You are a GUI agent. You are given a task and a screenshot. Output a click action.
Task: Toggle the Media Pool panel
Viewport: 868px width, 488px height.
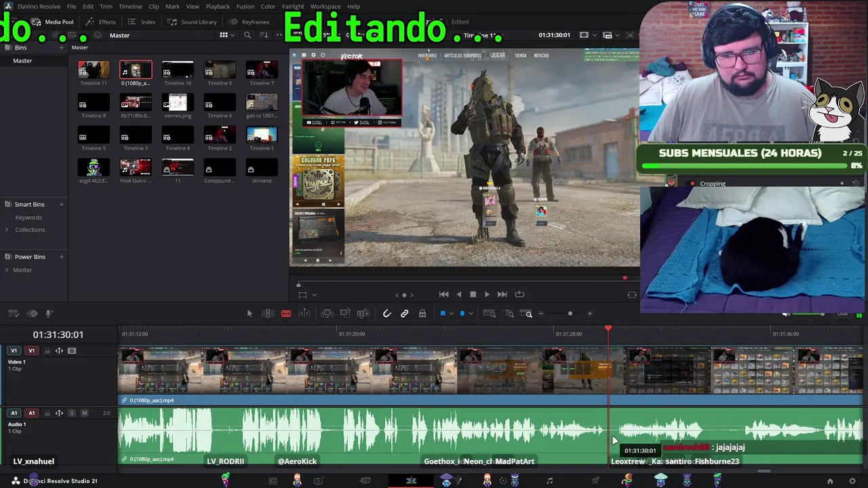coord(54,22)
